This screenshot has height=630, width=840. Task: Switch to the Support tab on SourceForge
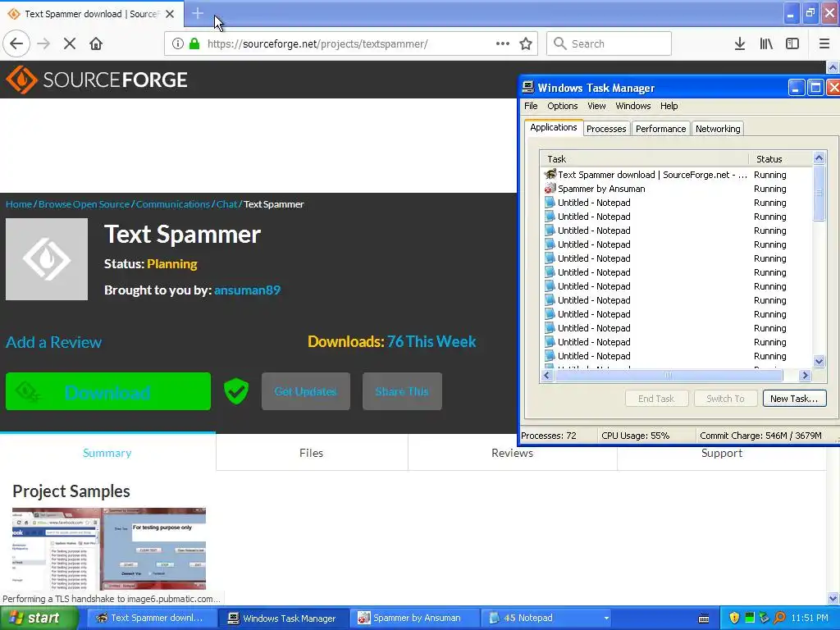[722, 453]
